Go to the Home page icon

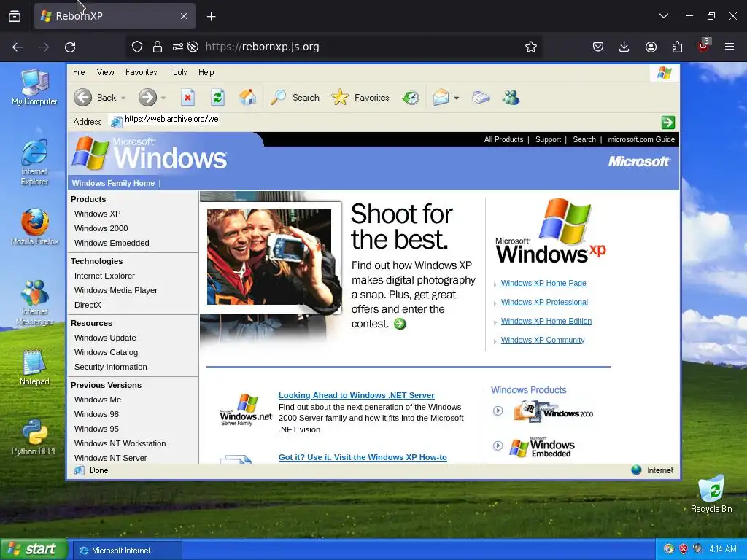(248, 98)
